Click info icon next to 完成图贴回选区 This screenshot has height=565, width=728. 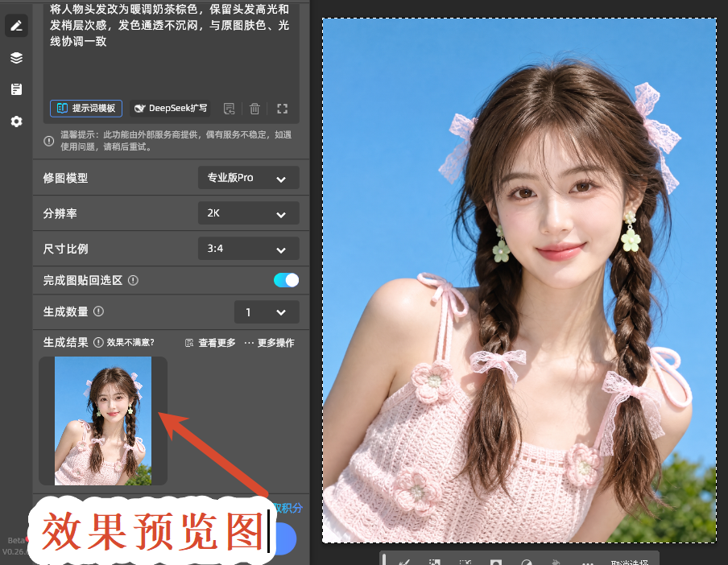pos(133,280)
